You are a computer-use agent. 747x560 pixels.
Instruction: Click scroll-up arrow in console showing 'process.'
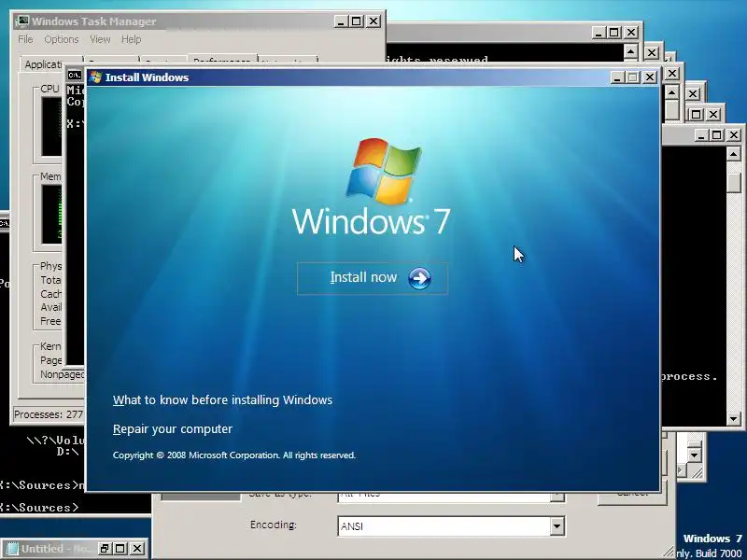click(733, 154)
